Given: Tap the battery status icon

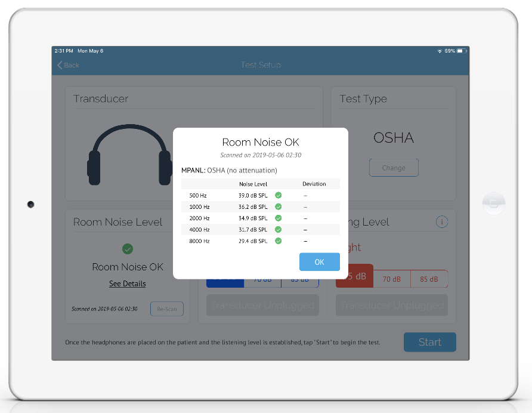Looking at the screenshot, I should [462, 51].
